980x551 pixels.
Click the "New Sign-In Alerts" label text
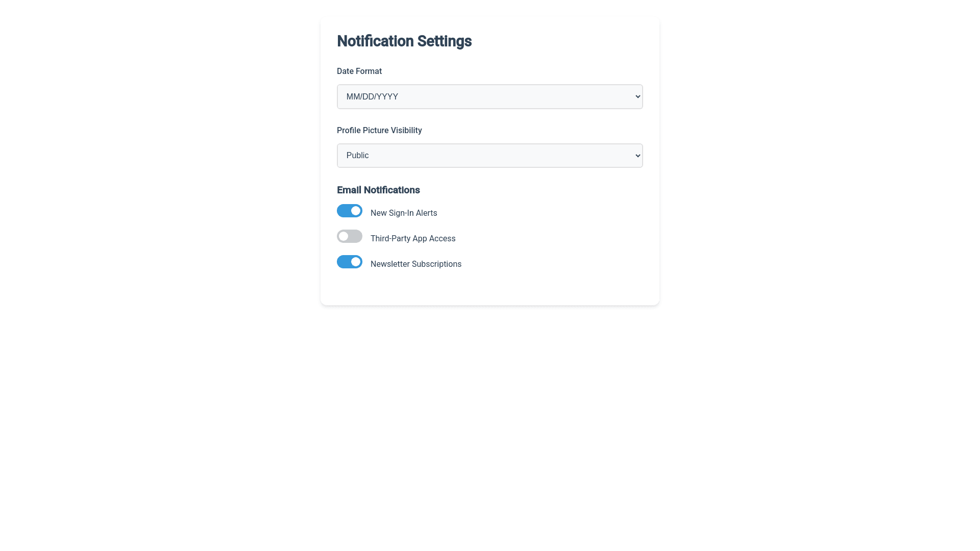(x=404, y=213)
